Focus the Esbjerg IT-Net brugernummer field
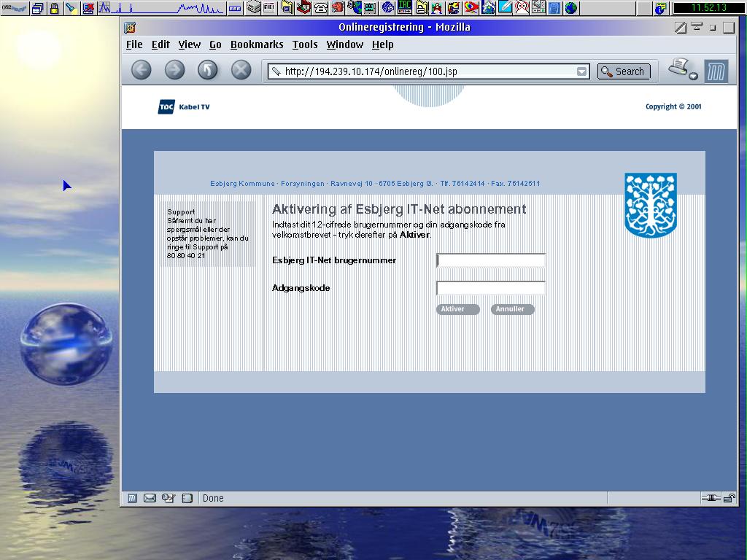 pos(490,260)
